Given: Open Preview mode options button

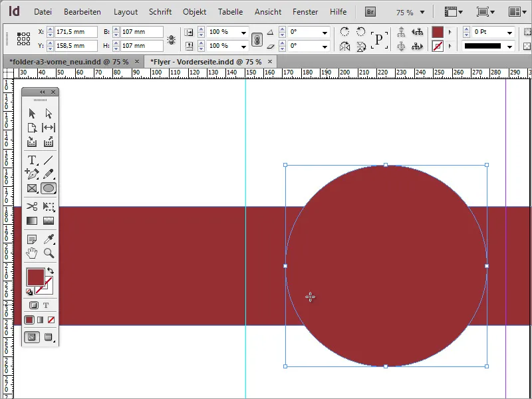Looking at the screenshot, I should pos(49,337).
